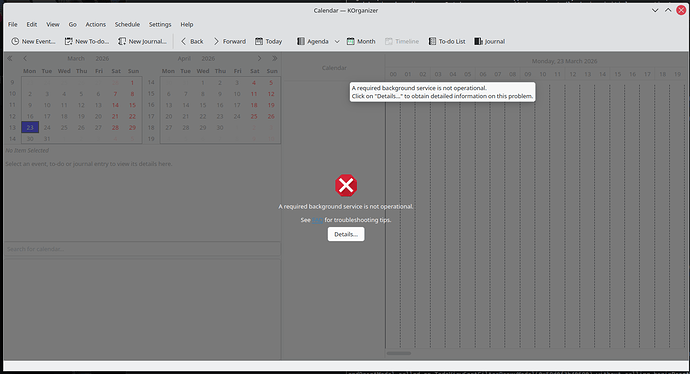Click the Search for calendar field
Viewport: 690px width, 374px height.
point(143,249)
